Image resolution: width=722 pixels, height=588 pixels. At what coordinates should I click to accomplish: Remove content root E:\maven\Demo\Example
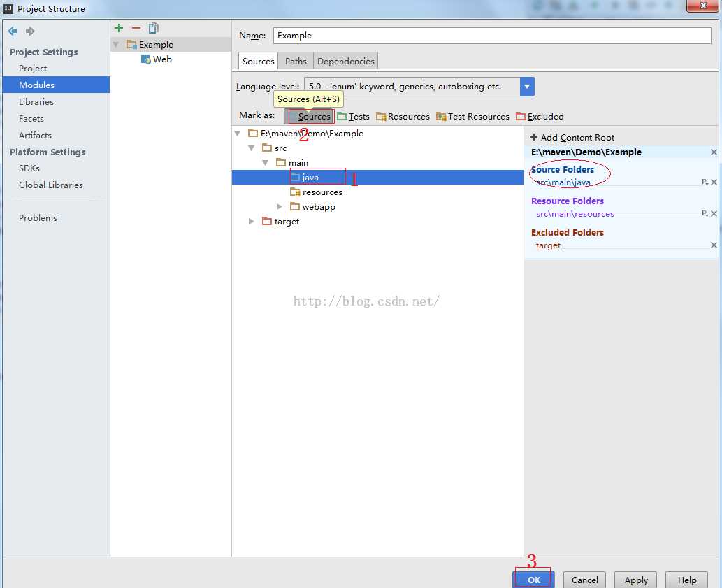click(x=713, y=152)
